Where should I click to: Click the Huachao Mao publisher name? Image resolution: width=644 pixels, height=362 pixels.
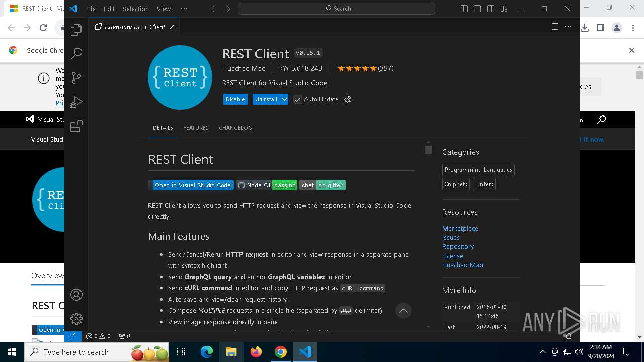coord(244,68)
